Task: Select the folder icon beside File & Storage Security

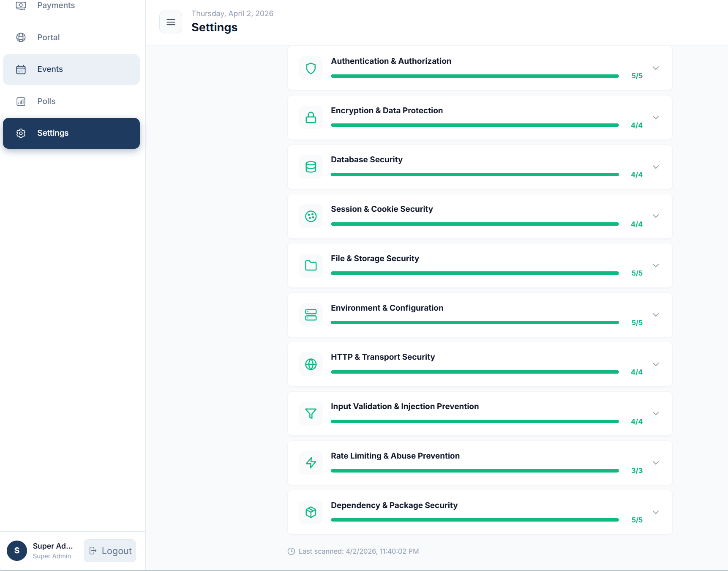Action: pos(311,265)
